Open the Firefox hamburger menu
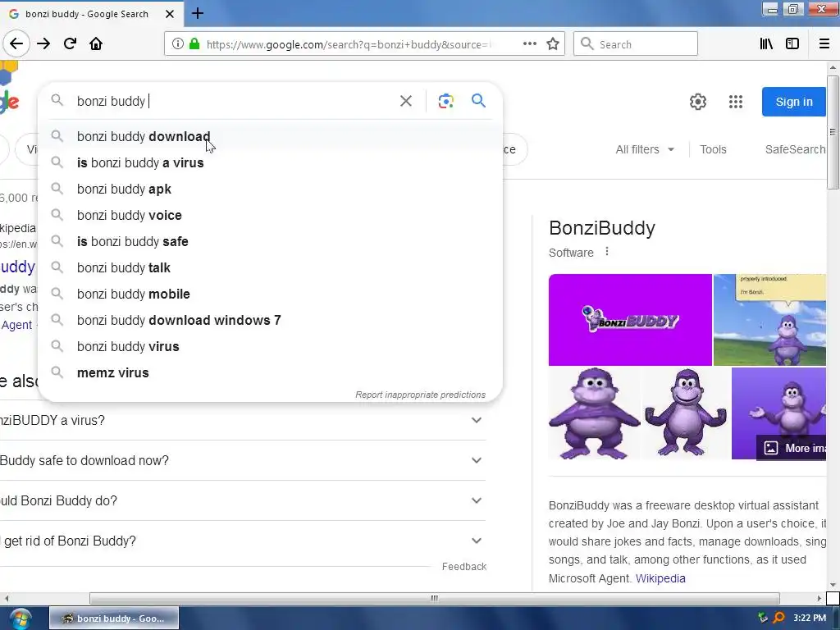This screenshot has height=630, width=840. pyautogui.click(x=824, y=44)
